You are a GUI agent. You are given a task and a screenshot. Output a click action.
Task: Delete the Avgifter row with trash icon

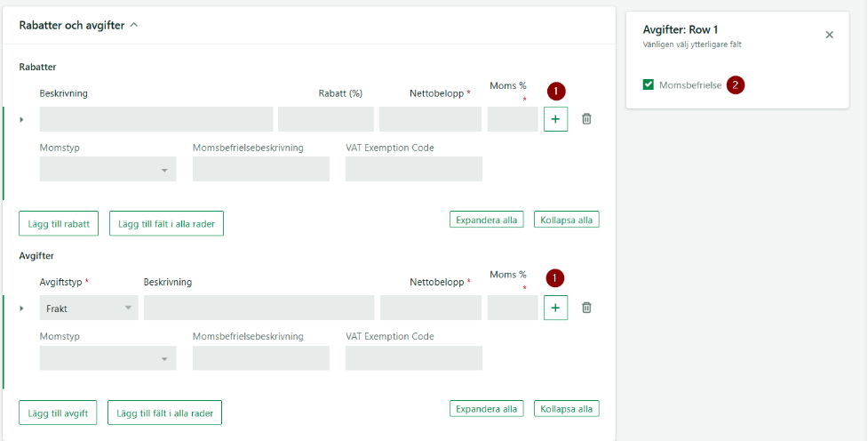[586, 308]
